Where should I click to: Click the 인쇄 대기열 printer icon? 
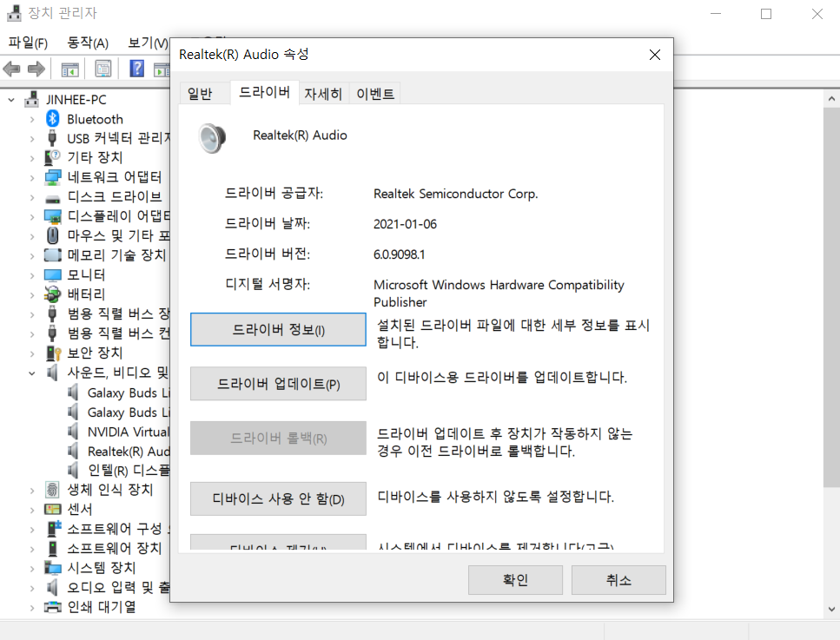pyautogui.click(x=52, y=607)
